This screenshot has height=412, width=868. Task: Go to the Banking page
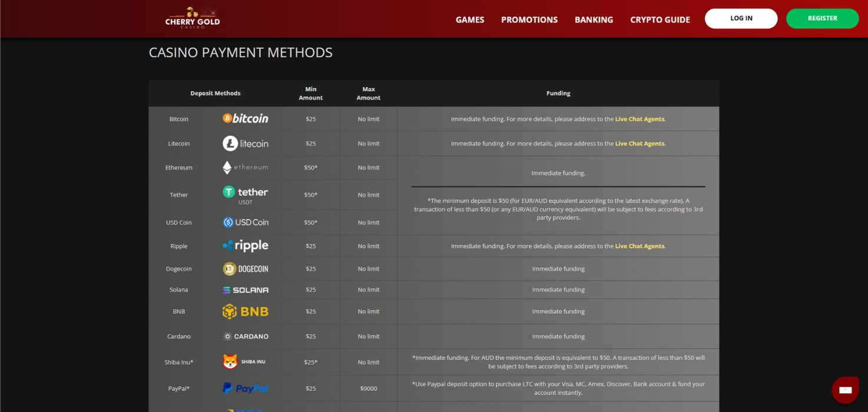pyautogui.click(x=594, y=19)
